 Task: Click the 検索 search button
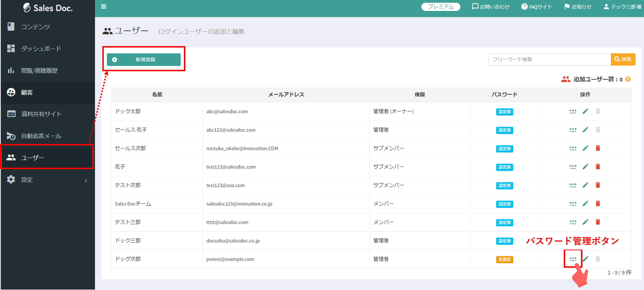(x=623, y=59)
